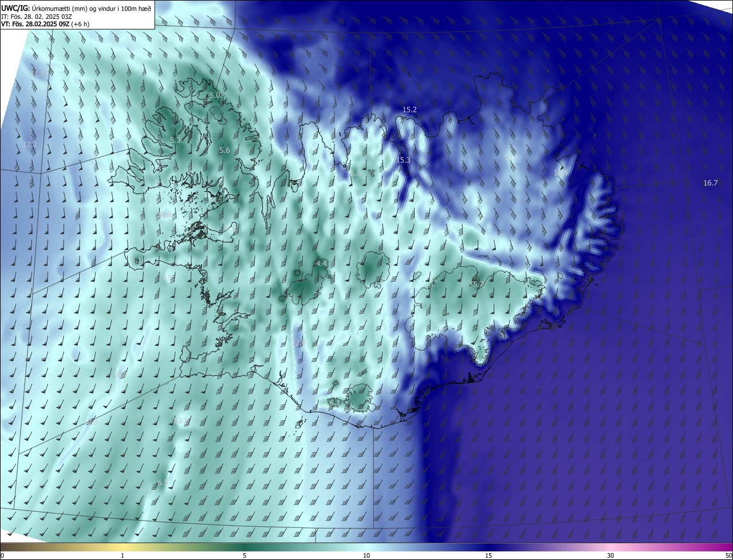
Task: Click the dark green section of the color scale
Action: [x=245, y=547]
